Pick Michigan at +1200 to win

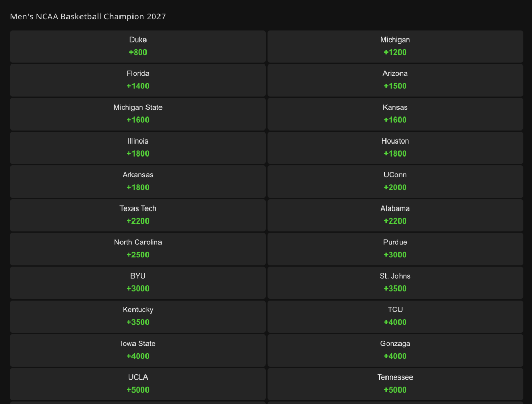[x=395, y=46]
